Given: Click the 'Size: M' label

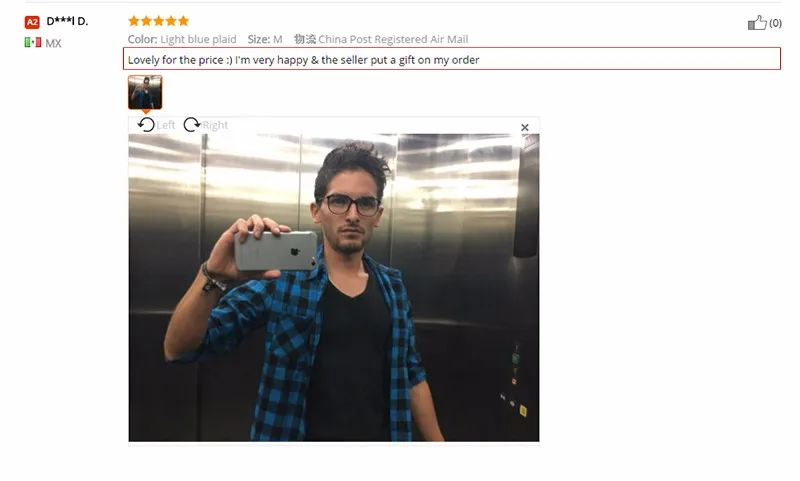Looking at the screenshot, I should 265,39.
